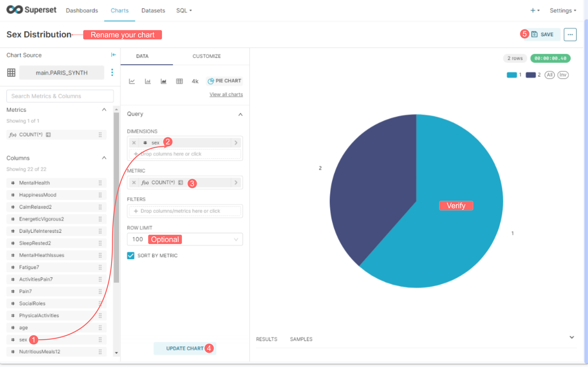Toggle the All legend selector

pos(549,75)
